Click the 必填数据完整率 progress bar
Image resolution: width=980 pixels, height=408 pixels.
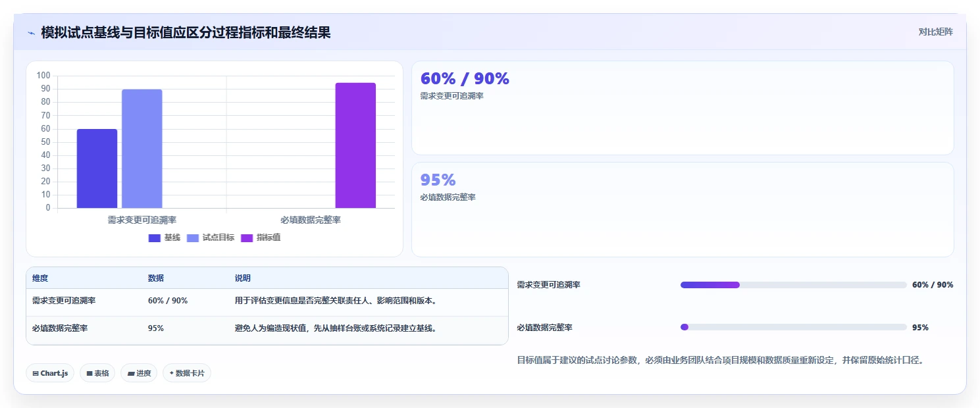pos(794,327)
